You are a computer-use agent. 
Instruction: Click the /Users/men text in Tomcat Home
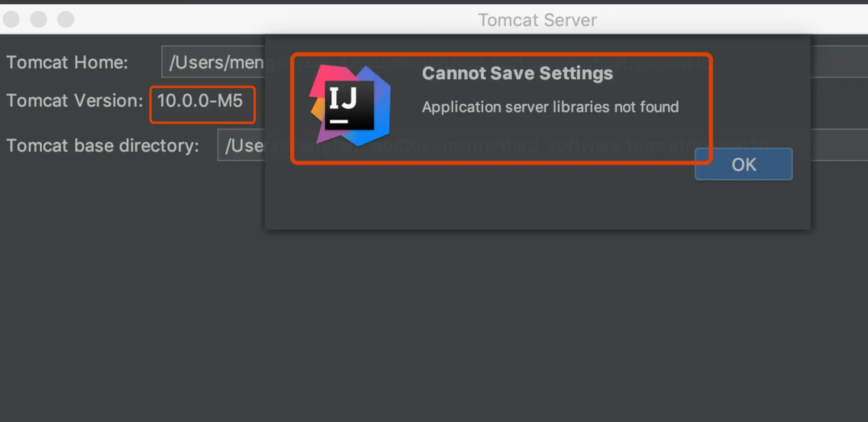coord(217,62)
